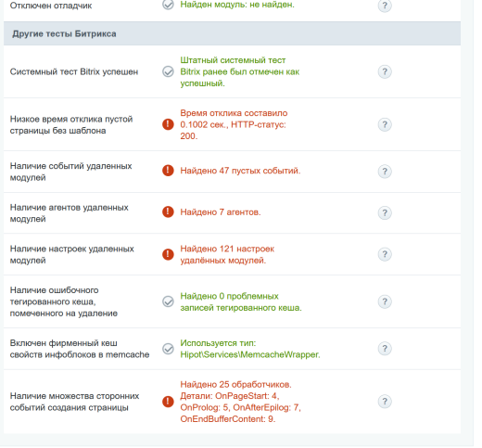Click checkmark next to 'Найдено 0 проблемных записей'

[168, 301]
